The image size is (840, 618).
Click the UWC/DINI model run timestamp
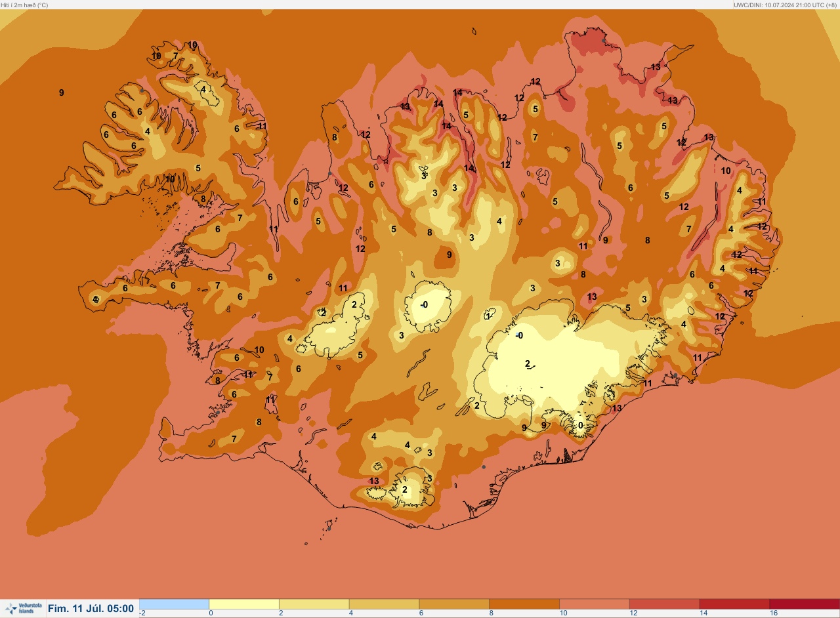786,5
